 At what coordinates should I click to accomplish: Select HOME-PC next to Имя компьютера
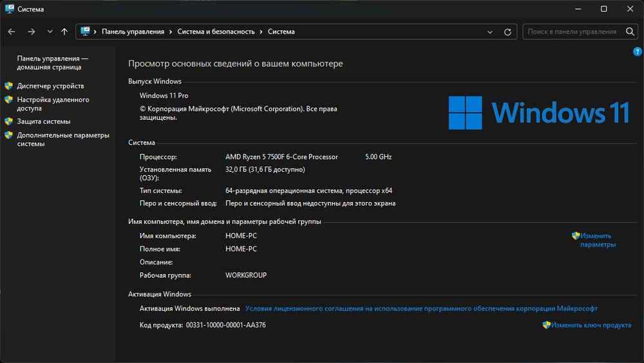tap(241, 236)
